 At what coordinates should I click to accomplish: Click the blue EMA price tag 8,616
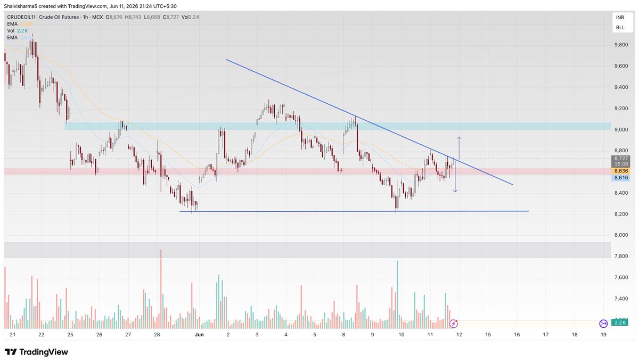[x=620, y=178]
